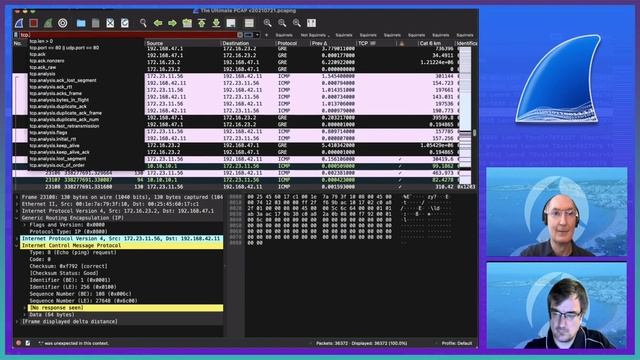Toggle auto scroll during live capture icon
Screen dimensions: 640x360
coord(231,23)
